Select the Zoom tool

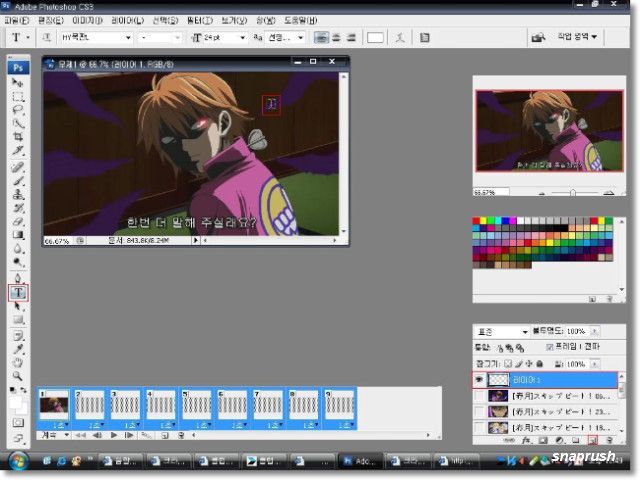point(18,376)
